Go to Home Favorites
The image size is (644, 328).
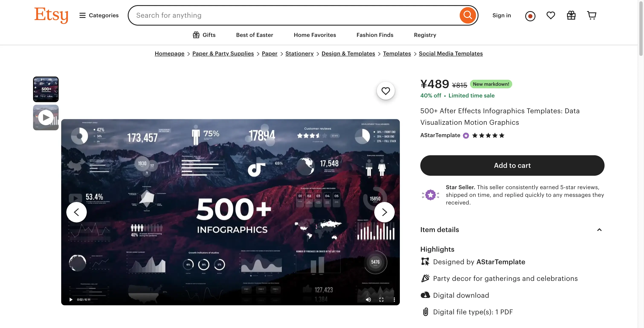click(x=315, y=35)
